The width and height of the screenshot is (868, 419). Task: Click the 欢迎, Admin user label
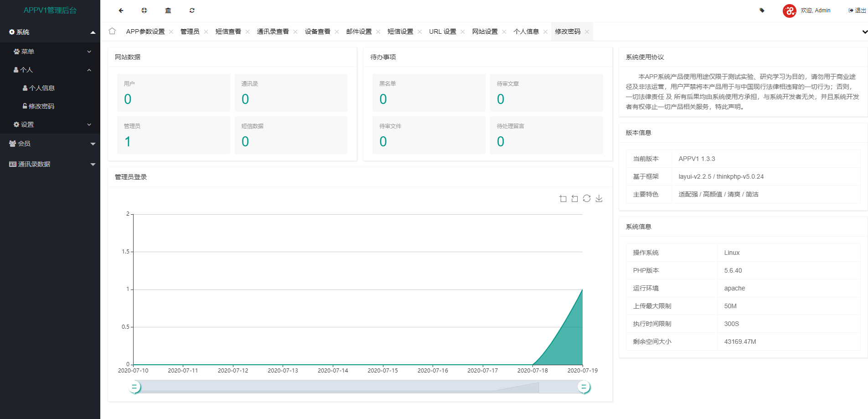pos(816,10)
